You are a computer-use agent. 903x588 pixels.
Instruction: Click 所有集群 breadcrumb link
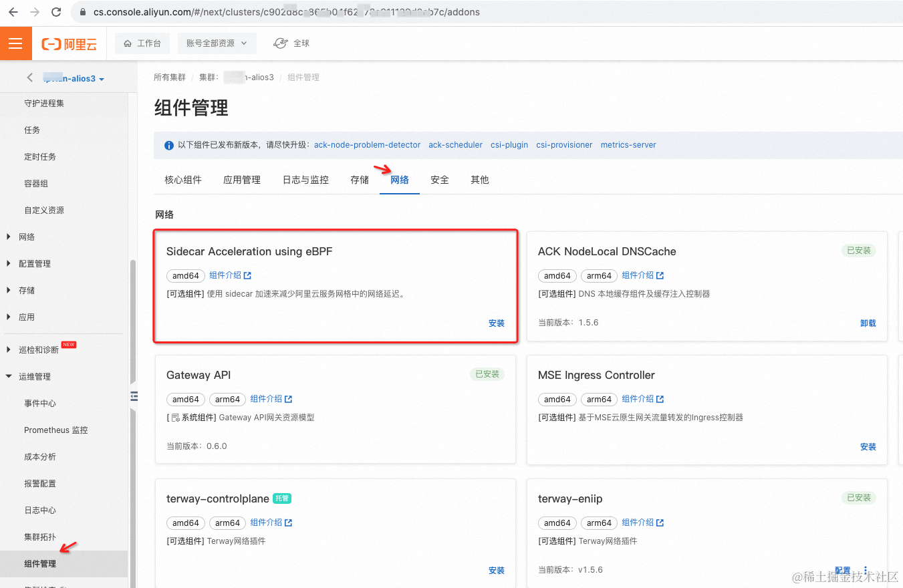coord(170,78)
